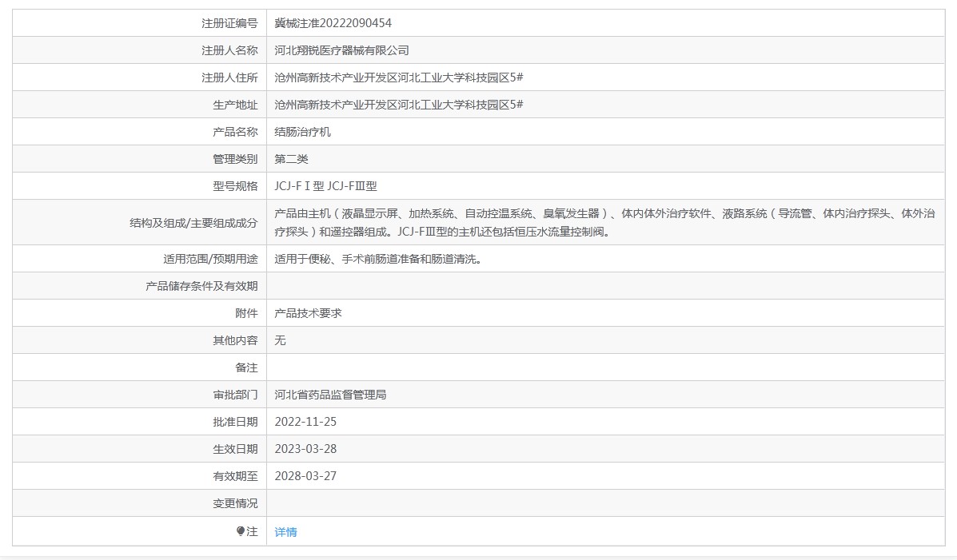The image size is (957, 560).
Task: Select effective date 2023-03-28
Action: pyautogui.click(x=307, y=448)
